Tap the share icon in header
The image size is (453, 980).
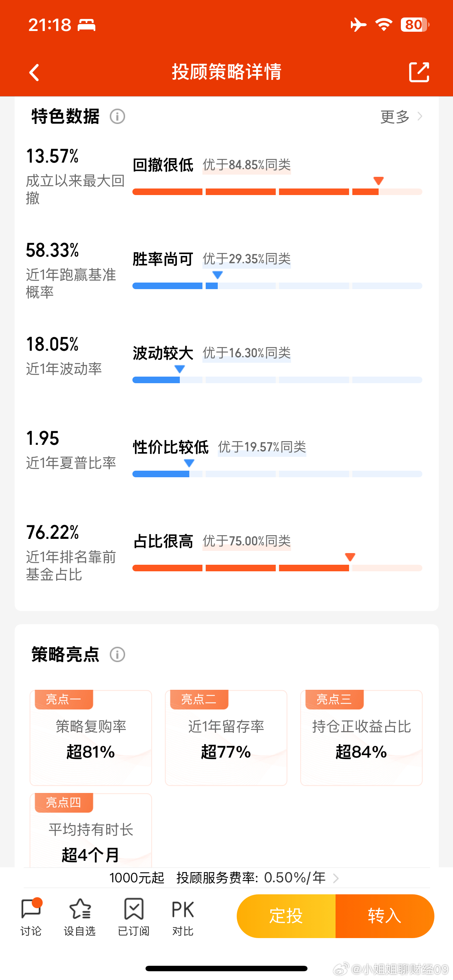tap(419, 72)
